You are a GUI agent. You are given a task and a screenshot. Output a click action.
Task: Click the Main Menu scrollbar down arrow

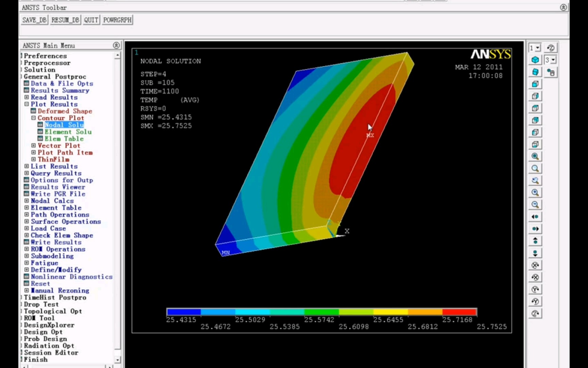point(117,360)
